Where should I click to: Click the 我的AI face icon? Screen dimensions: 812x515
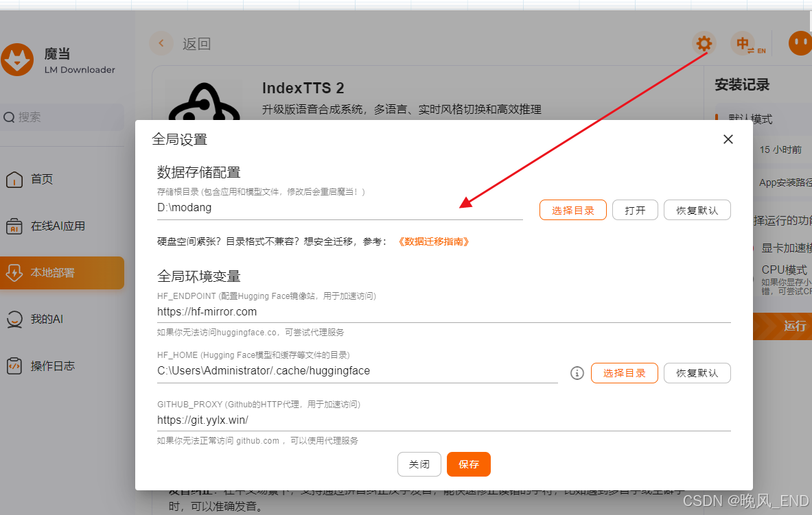14,320
